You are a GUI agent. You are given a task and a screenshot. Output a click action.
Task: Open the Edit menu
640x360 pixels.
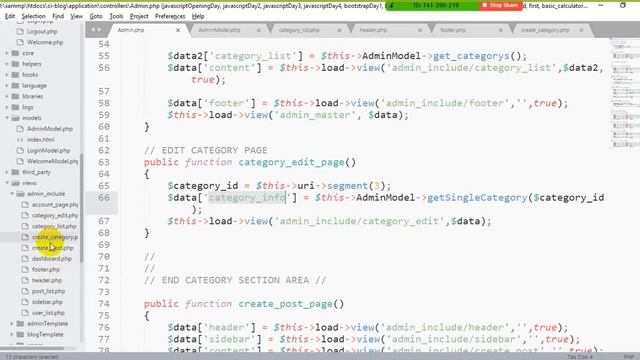10,16
